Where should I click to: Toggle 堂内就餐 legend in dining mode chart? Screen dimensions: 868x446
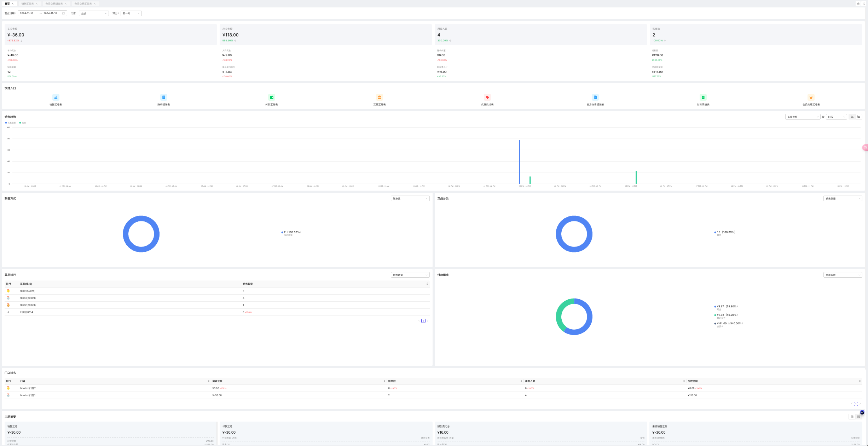pos(291,233)
